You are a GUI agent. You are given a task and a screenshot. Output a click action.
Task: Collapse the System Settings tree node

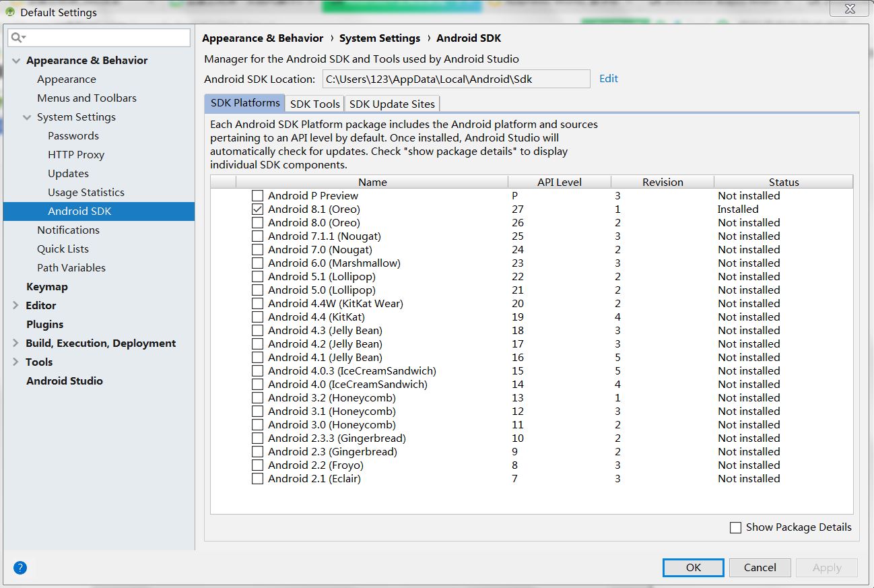click(27, 117)
